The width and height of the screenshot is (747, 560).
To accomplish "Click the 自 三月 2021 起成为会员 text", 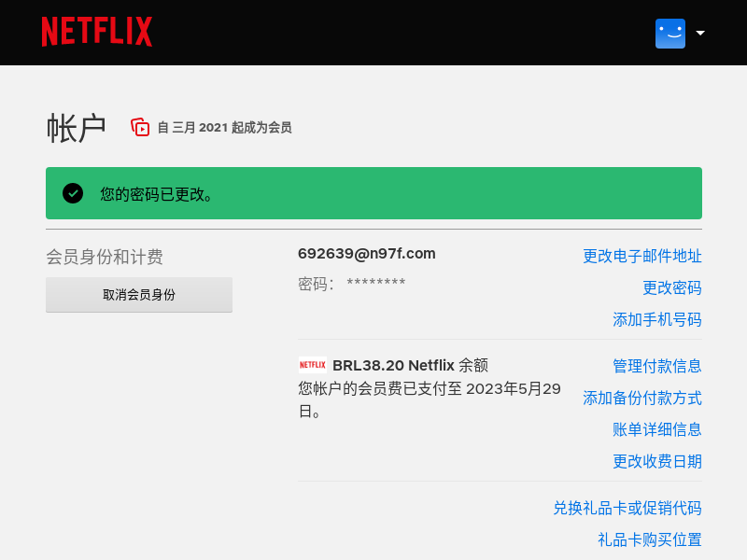I will [224, 128].
